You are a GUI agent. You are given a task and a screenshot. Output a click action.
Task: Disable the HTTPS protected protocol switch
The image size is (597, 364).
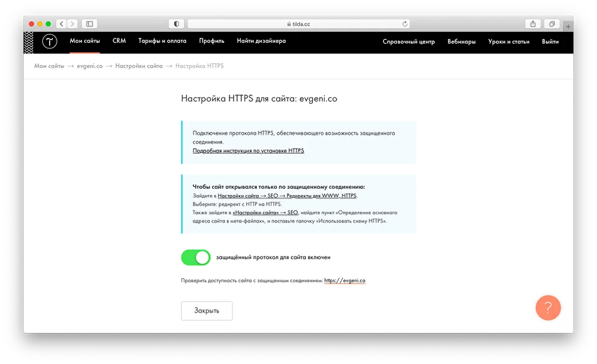pos(196,258)
